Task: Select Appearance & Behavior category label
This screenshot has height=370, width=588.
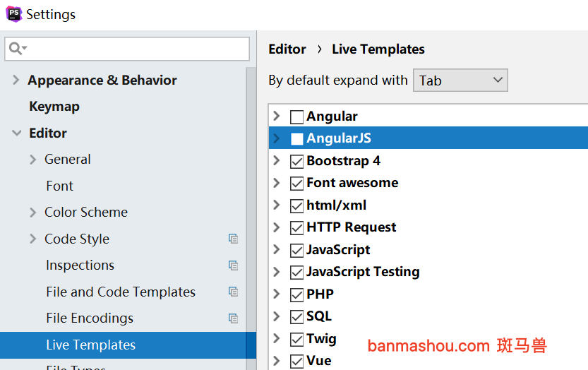Action: coord(102,80)
